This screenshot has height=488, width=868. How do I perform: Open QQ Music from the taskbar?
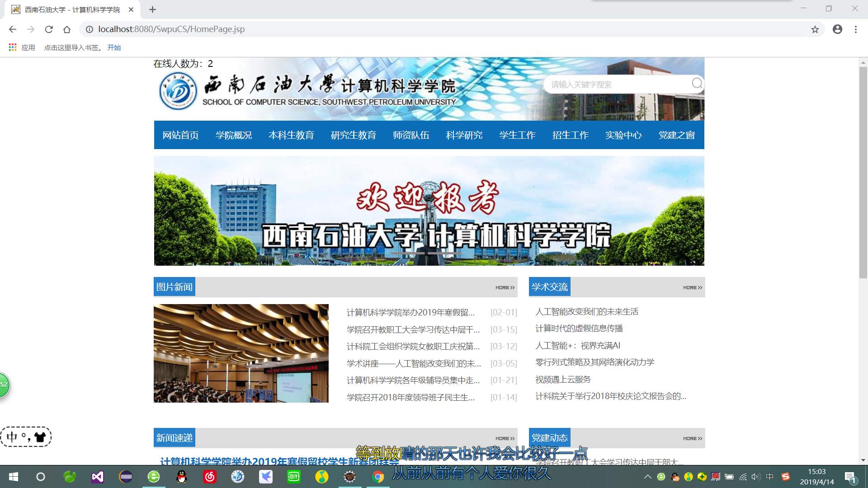322,477
